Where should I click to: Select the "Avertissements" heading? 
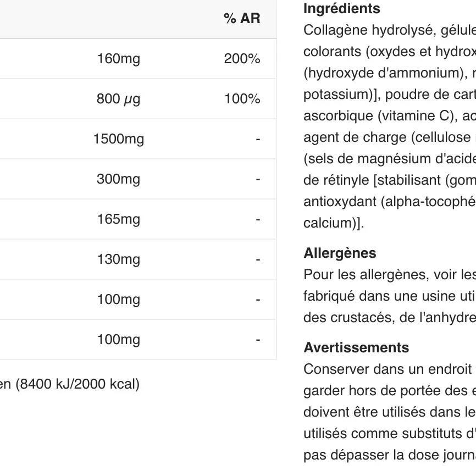pyautogui.click(x=356, y=348)
